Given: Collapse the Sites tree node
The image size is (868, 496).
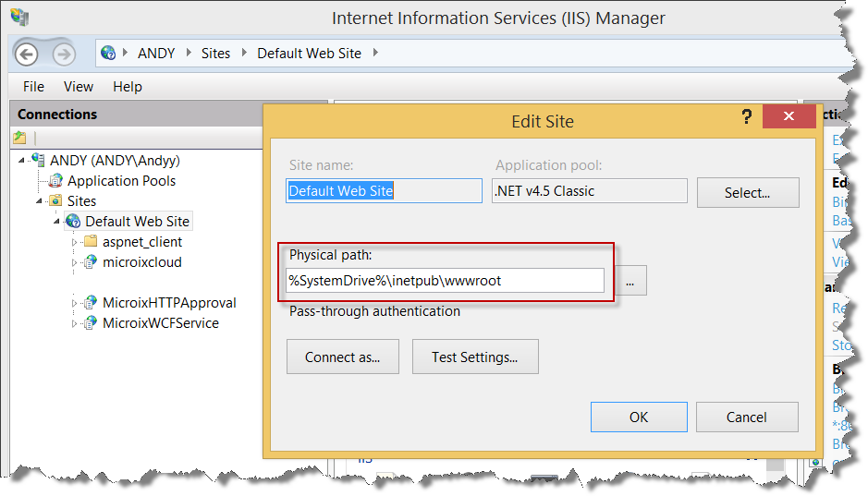Looking at the screenshot, I should pyautogui.click(x=40, y=201).
